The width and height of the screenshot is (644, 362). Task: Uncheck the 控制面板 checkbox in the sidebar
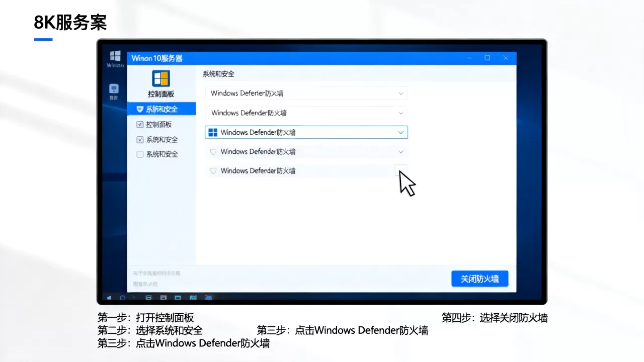click(x=140, y=125)
